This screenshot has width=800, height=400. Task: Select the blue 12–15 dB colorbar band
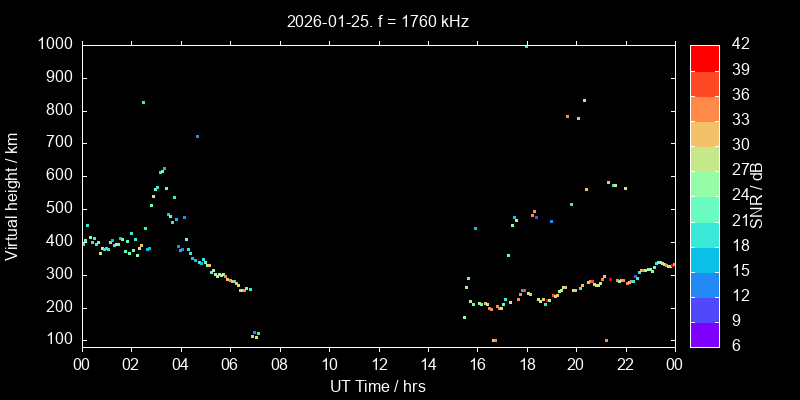click(x=704, y=284)
